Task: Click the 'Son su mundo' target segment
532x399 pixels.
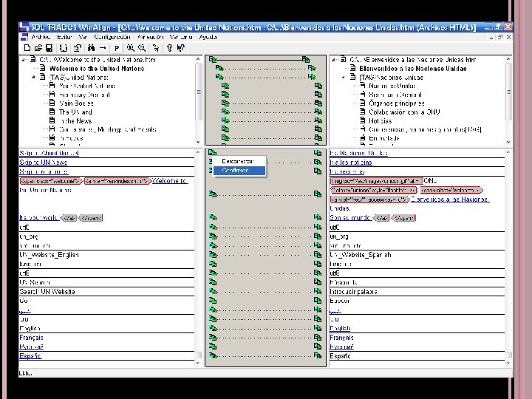Action: click(x=350, y=217)
